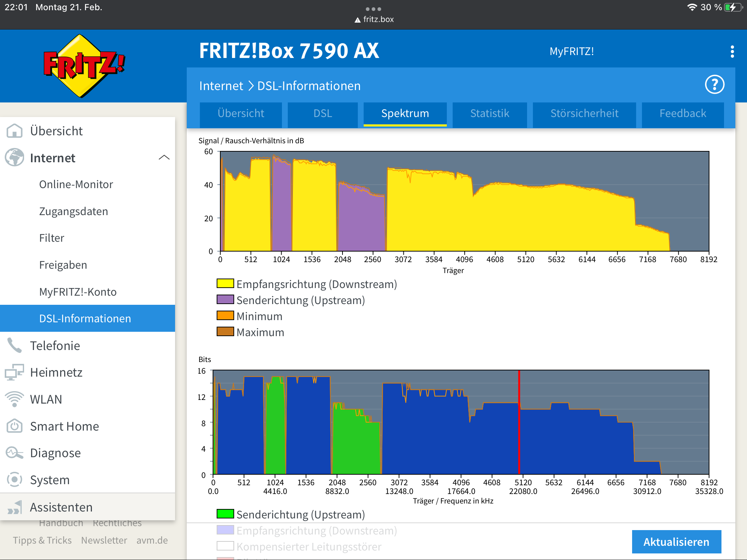Click the red marker line in Bits chart
747x560 pixels.
click(519, 423)
